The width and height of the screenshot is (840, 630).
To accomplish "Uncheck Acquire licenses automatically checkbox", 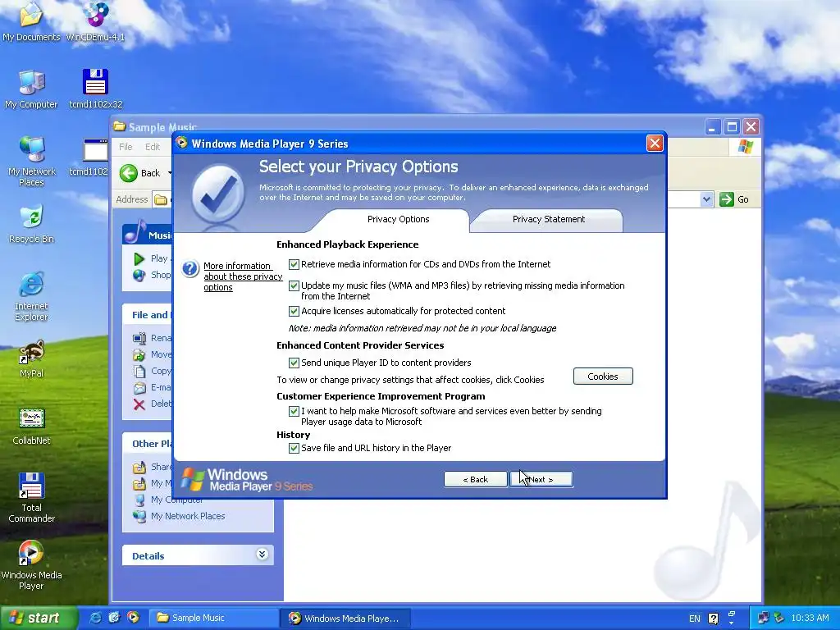I will [294, 311].
